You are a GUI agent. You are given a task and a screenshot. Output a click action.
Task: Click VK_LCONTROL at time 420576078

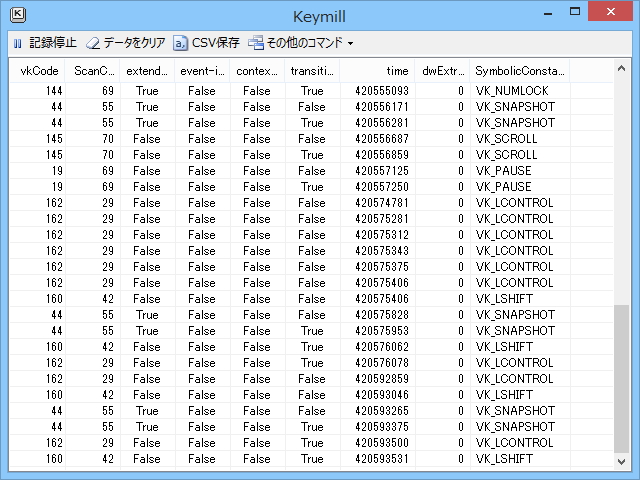[514, 363]
